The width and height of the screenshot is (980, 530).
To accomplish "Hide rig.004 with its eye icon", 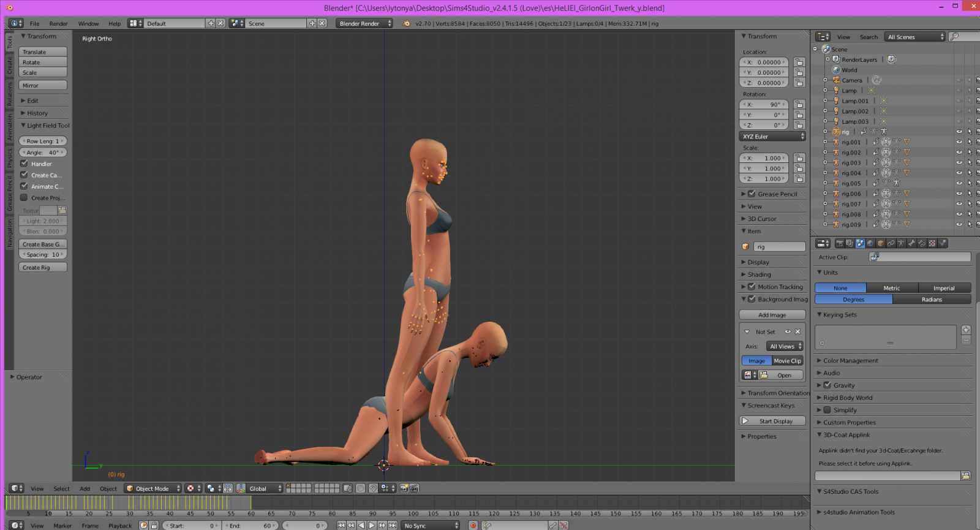I will click(x=959, y=173).
